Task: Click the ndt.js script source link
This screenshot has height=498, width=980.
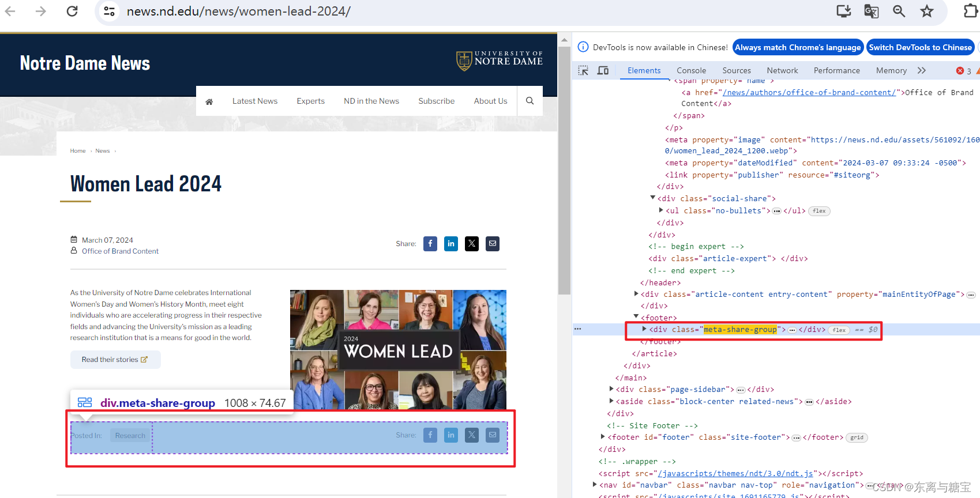Action: pyautogui.click(x=735, y=474)
